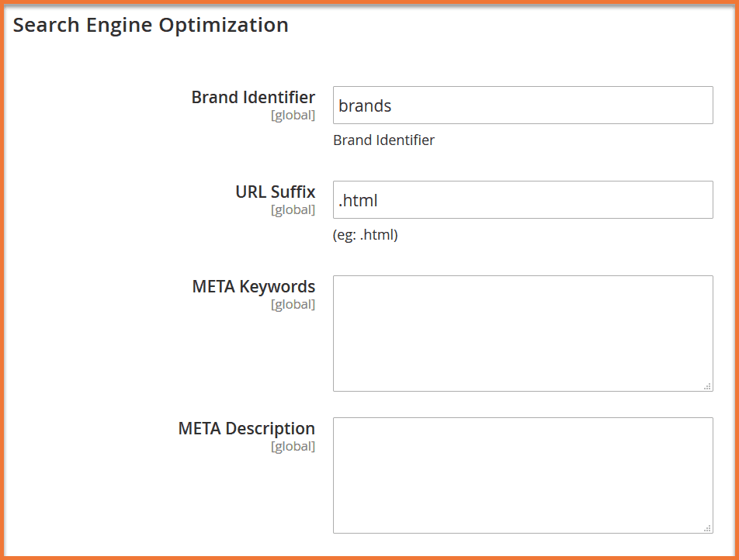Click the URL Suffix field label

tap(275, 192)
